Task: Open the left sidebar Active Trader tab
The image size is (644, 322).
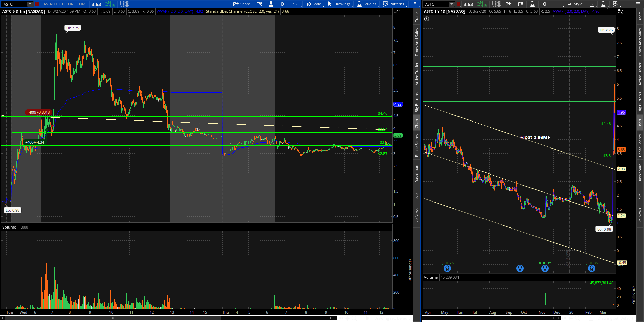Action: [417, 74]
